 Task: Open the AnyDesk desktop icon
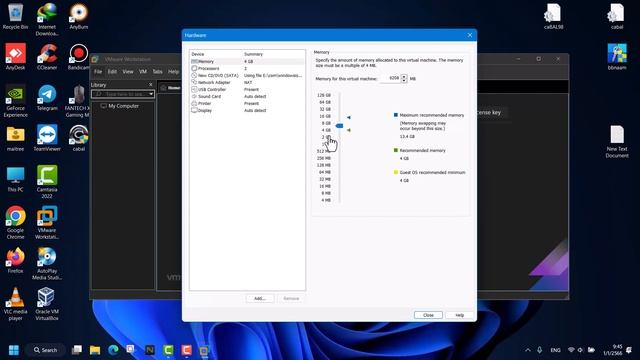15,57
